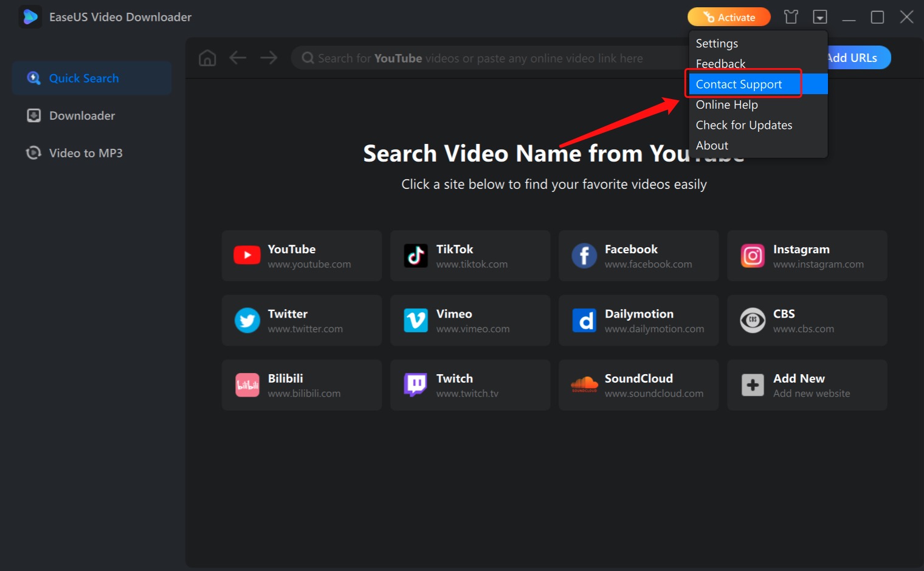Click the Video to MP3 sidebar icon
924x571 pixels.
click(33, 152)
